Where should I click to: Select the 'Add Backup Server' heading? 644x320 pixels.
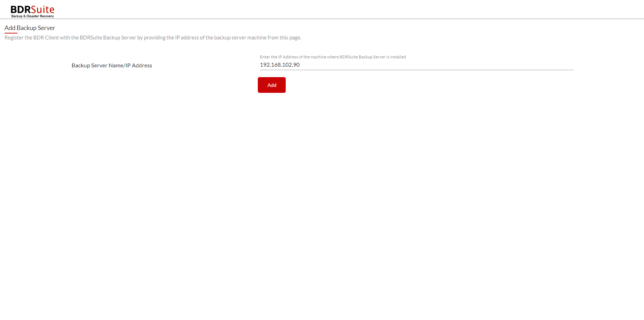(x=30, y=28)
